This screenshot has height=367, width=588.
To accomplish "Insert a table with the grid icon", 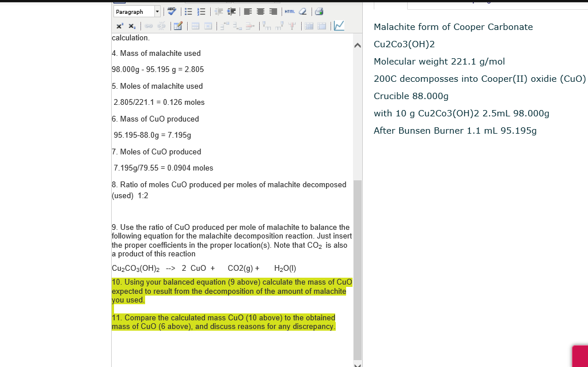I will tap(308, 27).
